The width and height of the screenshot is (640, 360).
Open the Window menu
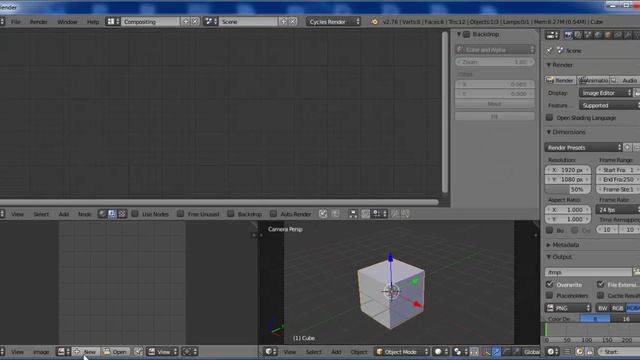67,22
